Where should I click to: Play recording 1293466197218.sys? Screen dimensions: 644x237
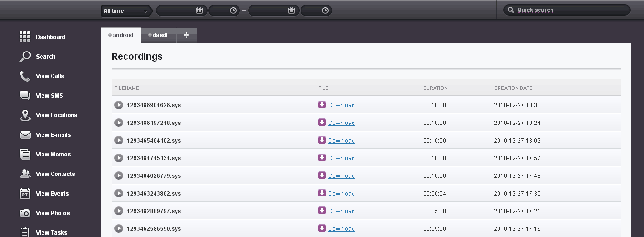119,123
